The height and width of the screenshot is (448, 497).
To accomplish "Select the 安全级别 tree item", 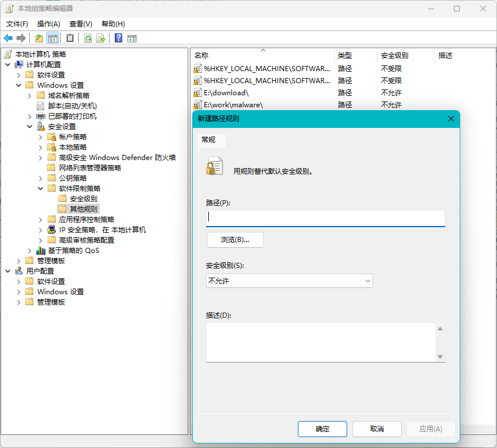I will pos(83,198).
